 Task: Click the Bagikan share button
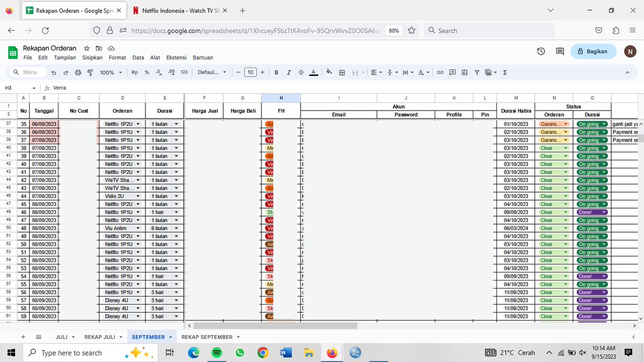click(x=593, y=51)
